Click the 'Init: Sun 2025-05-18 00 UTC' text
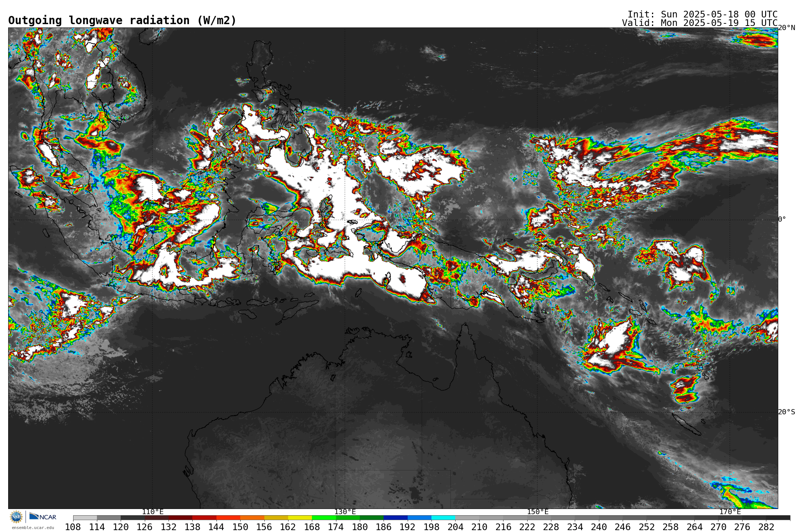The width and height of the screenshot is (802, 532). (x=702, y=14)
